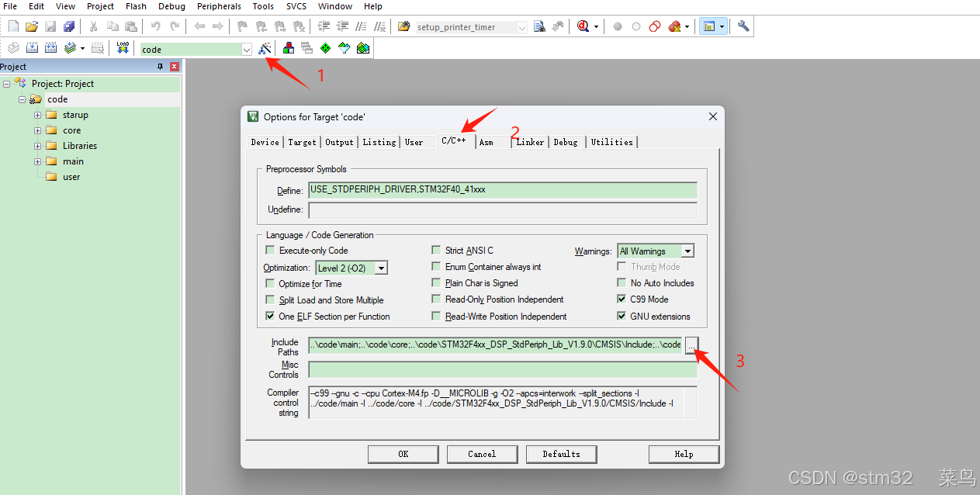
Task: Enable Read-Only Position Independent checkbox
Action: pyautogui.click(x=436, y=299)
